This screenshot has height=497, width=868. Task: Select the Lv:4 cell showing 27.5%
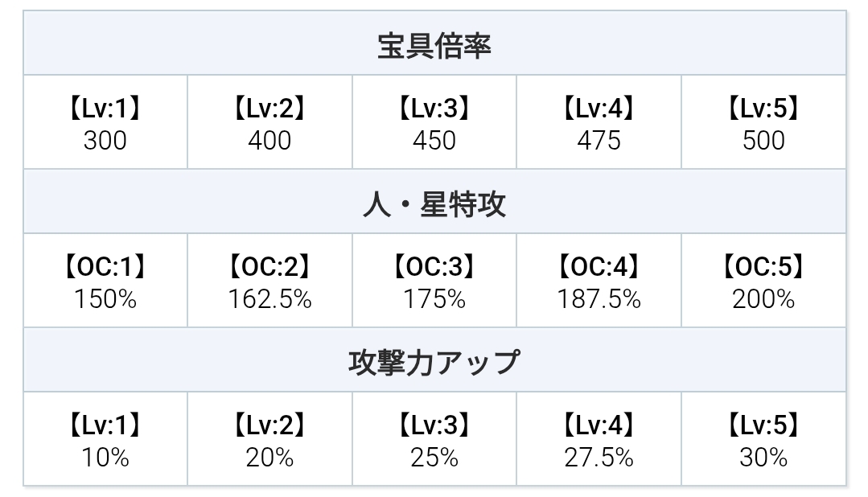coord(599,441)
